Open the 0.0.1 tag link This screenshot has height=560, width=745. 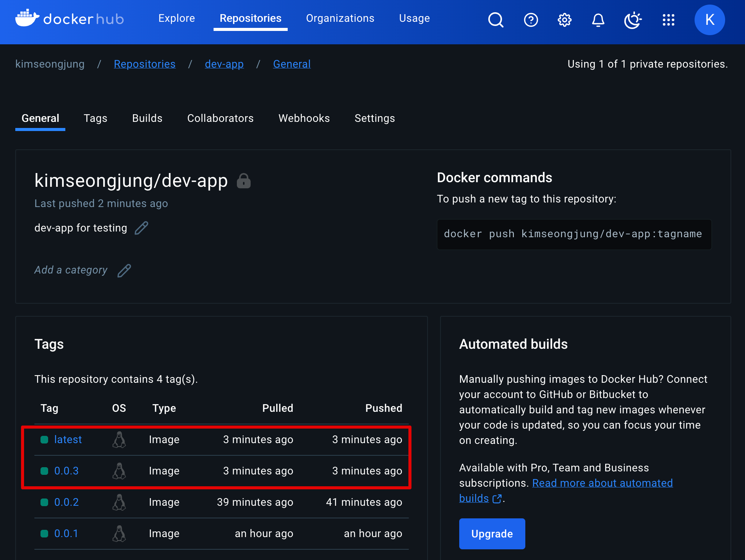point(66,534)
